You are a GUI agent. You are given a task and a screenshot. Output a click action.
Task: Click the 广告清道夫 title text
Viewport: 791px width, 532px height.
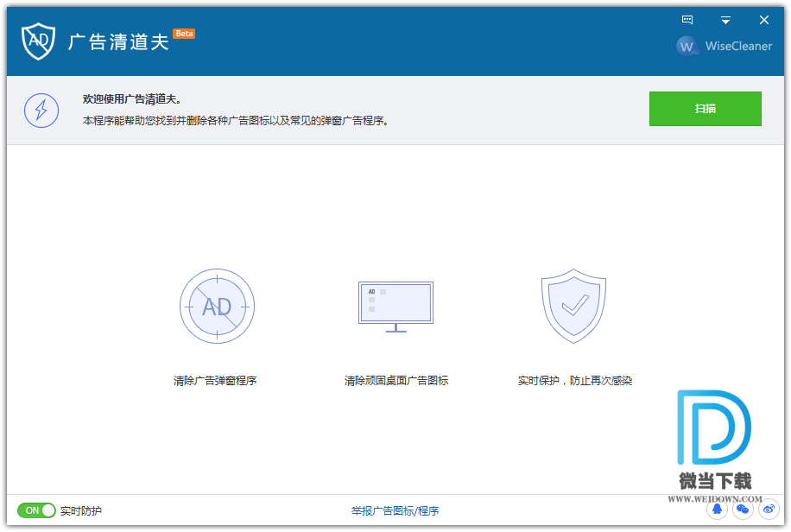tap(118, 42)
